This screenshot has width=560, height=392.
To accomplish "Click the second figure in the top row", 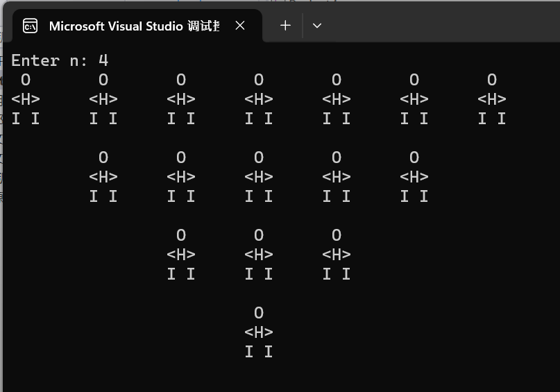I will (x=103, y=99).
